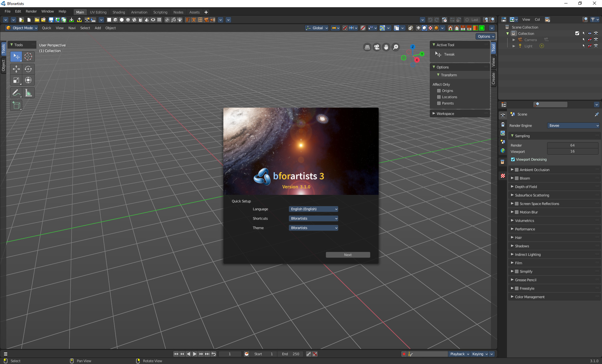Click Tweak under Active Tool
Viewport: 602px width, 364px height.
449,54
